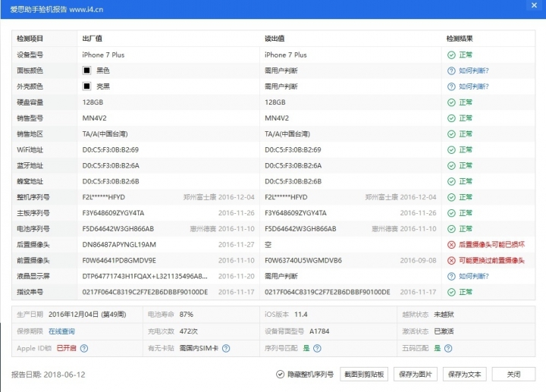Click the 检测结果 column header
This screenshot has height=392, width=546.
click(x=460, y=39)
